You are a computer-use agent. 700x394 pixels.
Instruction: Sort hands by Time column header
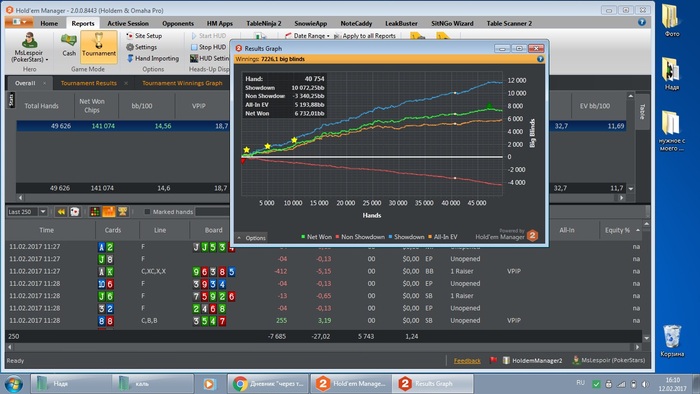pos(46,230)
